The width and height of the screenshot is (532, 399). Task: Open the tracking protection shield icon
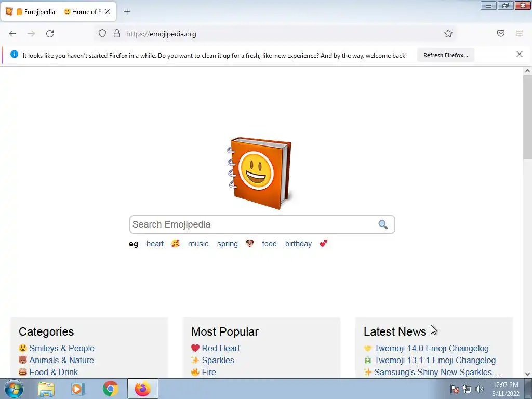(102, 34)
